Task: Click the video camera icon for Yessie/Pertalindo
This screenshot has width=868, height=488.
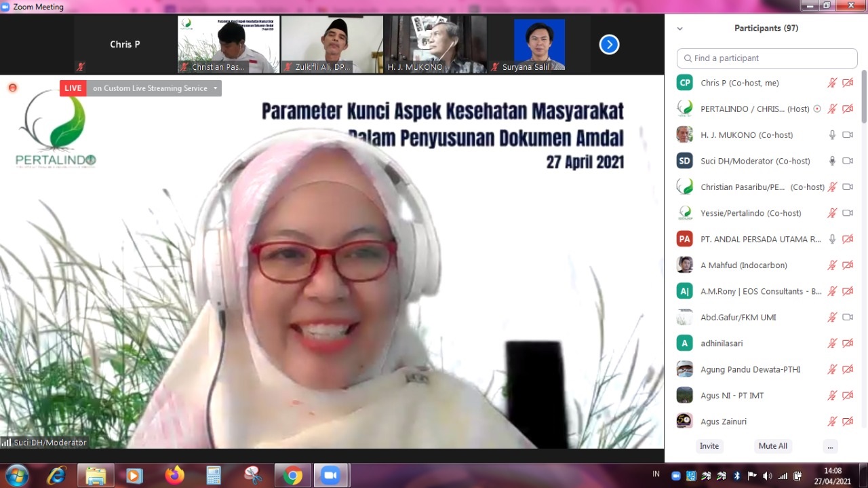Action: pos(847,213)
